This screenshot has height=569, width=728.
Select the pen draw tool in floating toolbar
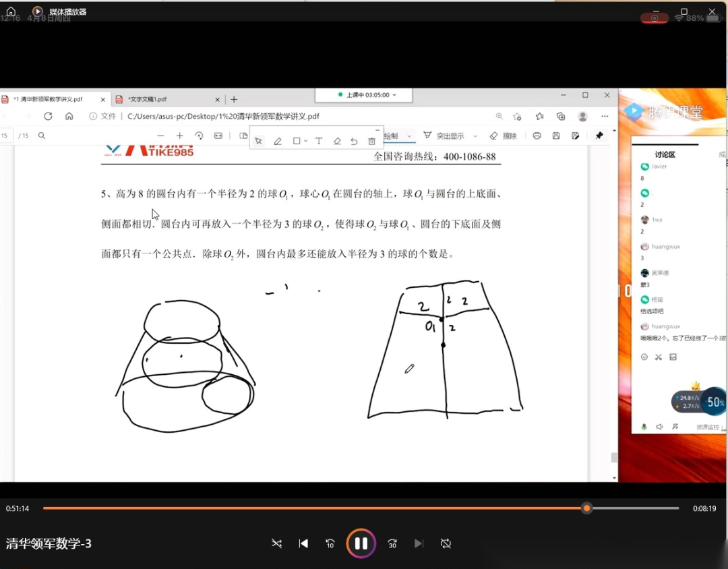tap(278, 141)
